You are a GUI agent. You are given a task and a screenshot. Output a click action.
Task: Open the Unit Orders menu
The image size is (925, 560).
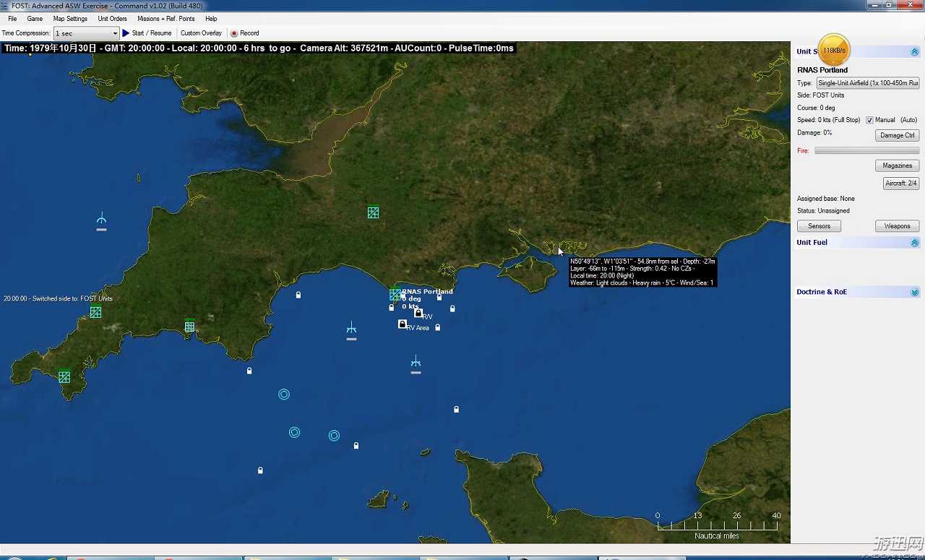tap(113, 19)
